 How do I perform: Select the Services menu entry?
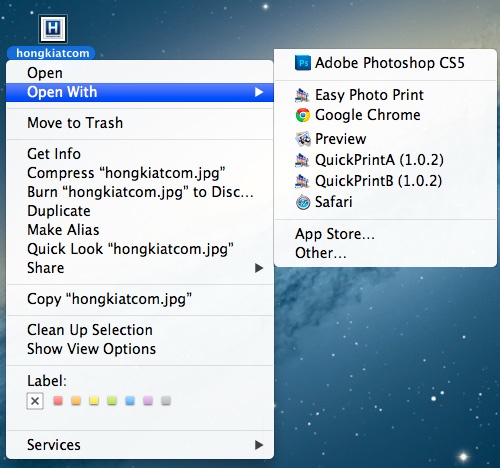[140, 445]
